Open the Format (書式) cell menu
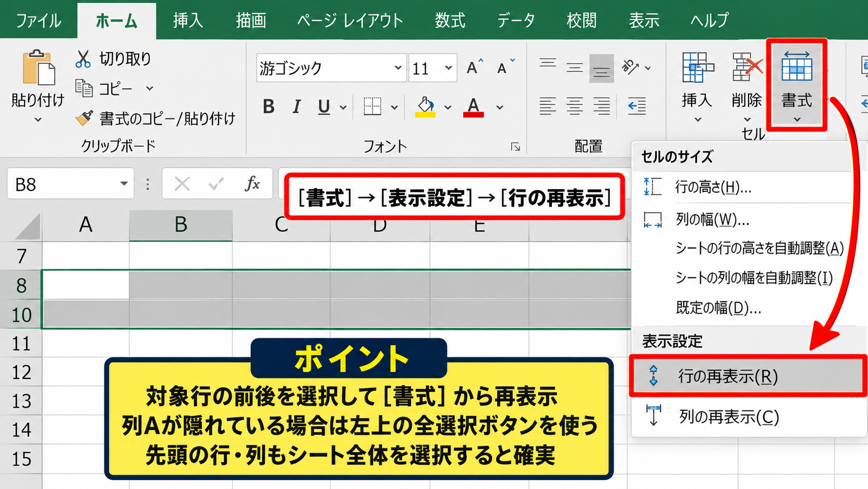This screenshot has height=489, width=868. pos(797,86)
